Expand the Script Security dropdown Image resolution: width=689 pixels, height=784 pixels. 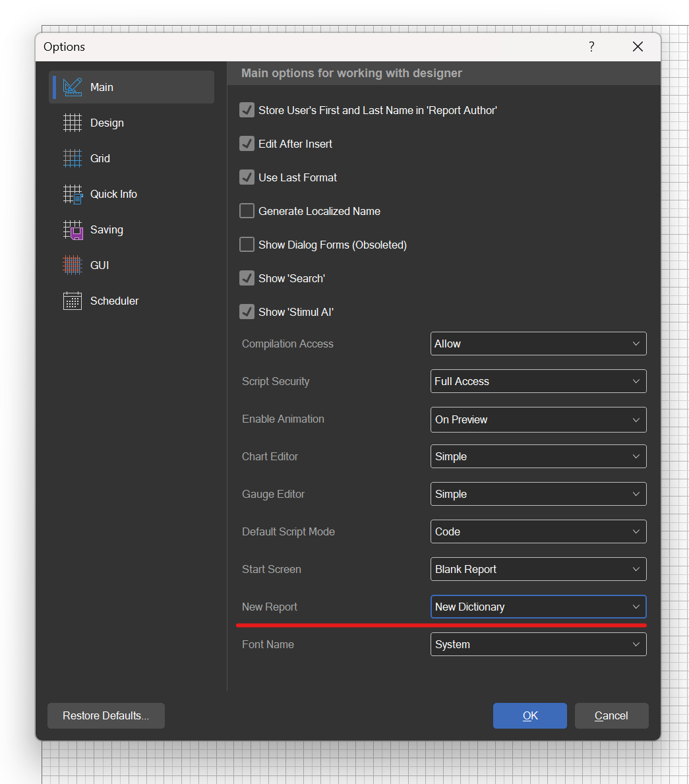(x=539, y=381)
